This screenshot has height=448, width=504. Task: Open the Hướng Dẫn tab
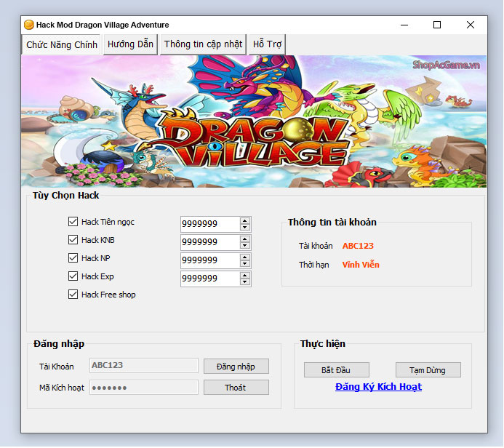[x=130, y=44]
